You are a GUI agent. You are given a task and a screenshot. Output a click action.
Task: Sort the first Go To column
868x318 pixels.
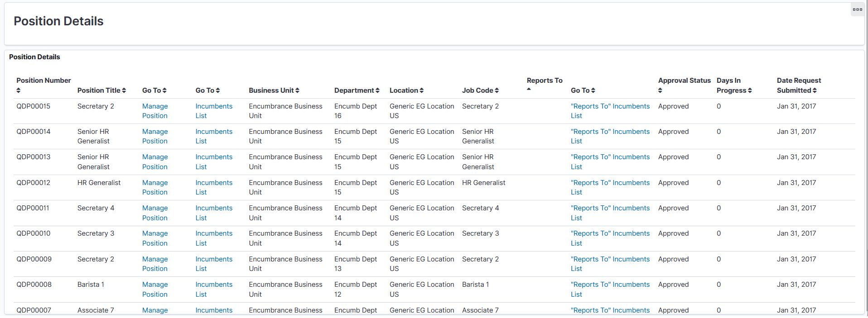[x=164, y=90]
